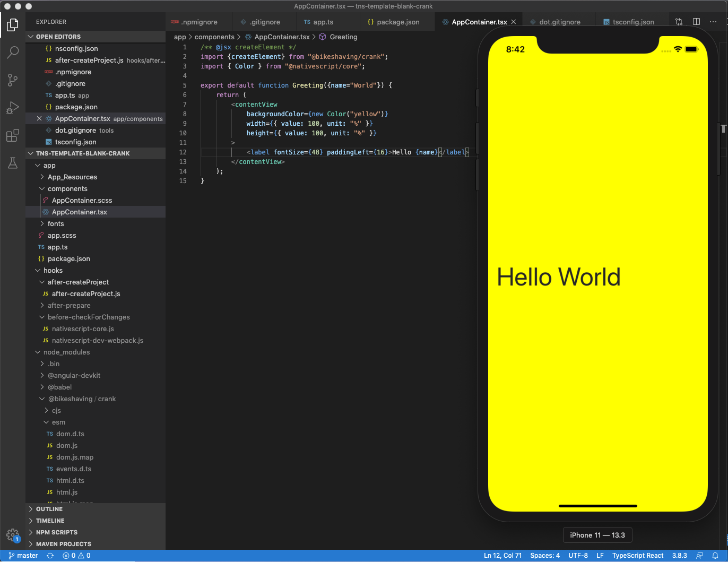Viewport: 728px width, 562px height.
Task: Click the TypeScript React language mode
Action: pos(638,556)
